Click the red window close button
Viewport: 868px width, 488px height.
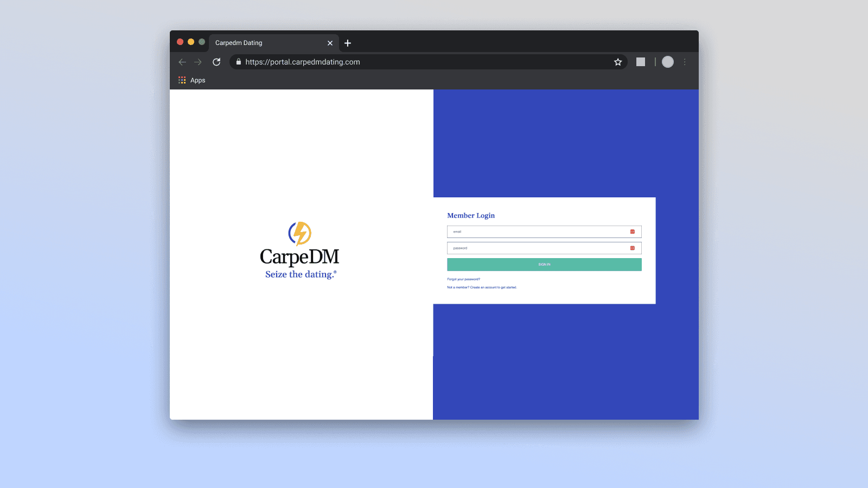180,42
